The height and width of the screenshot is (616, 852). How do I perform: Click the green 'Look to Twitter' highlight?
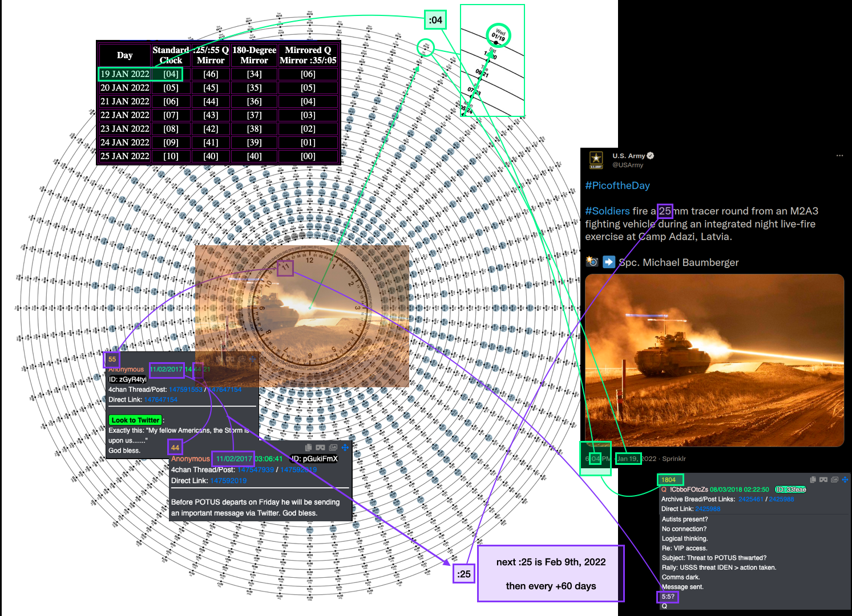tap(135, 420)
